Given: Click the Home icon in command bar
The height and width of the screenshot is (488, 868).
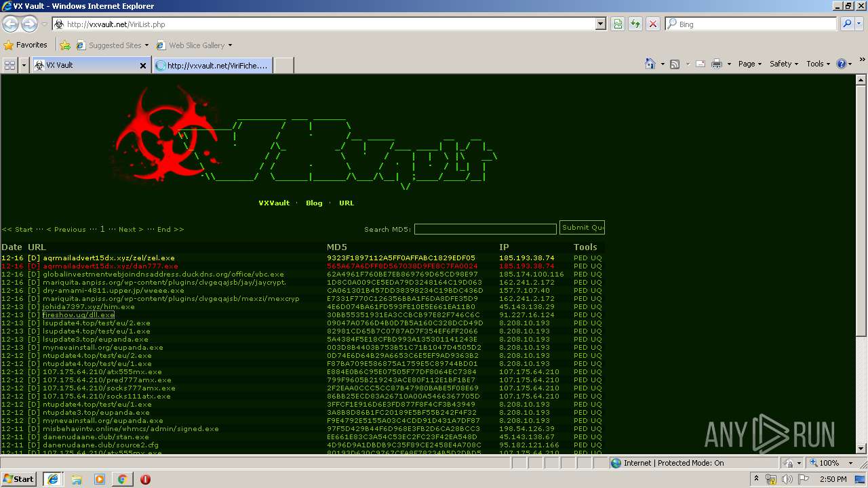Looking at the screenshot, I should [650, 64].
